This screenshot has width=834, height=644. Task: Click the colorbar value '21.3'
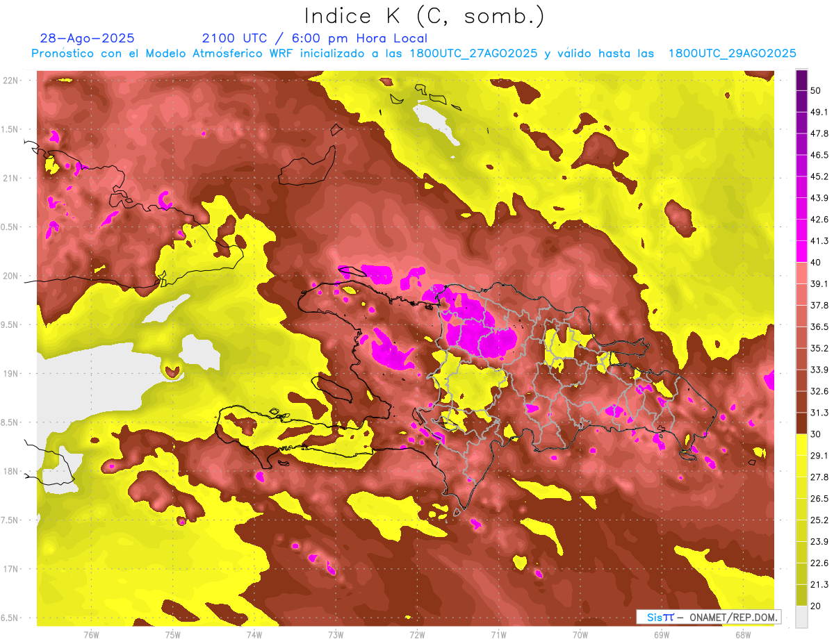[x=819, y=585]
